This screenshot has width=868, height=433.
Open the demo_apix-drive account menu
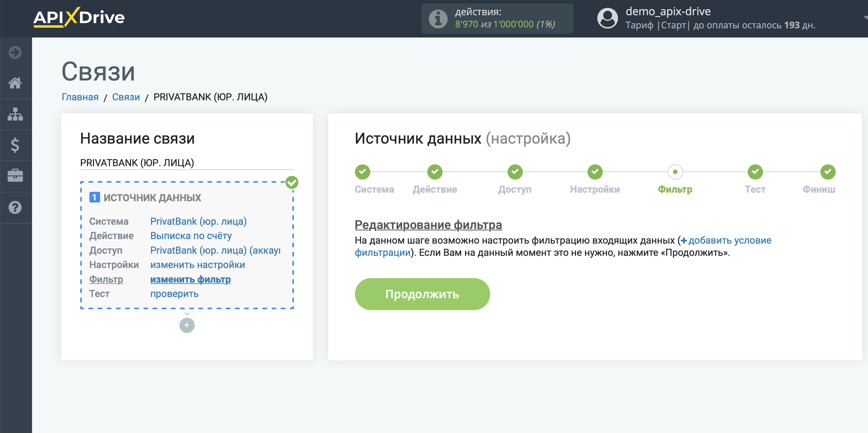click(x=668, y=12)
